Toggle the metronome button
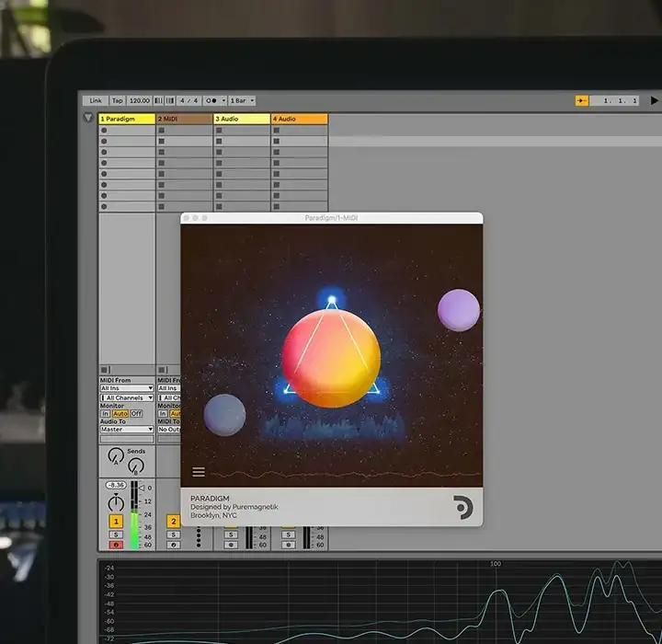Screen dimensions: 662x644 (211, 100)
